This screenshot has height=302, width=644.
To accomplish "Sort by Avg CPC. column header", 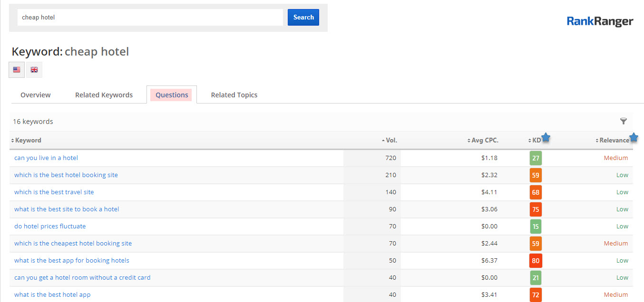I will pos(484,141).
